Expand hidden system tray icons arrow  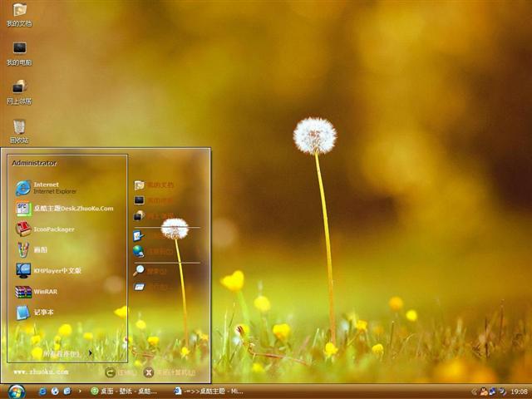click(475, 392)
